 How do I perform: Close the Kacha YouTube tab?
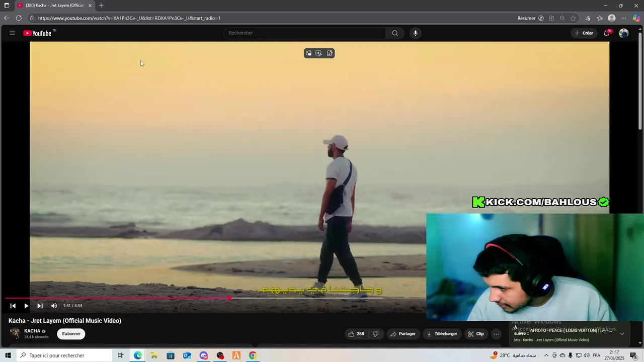click(x=90, y=5)
